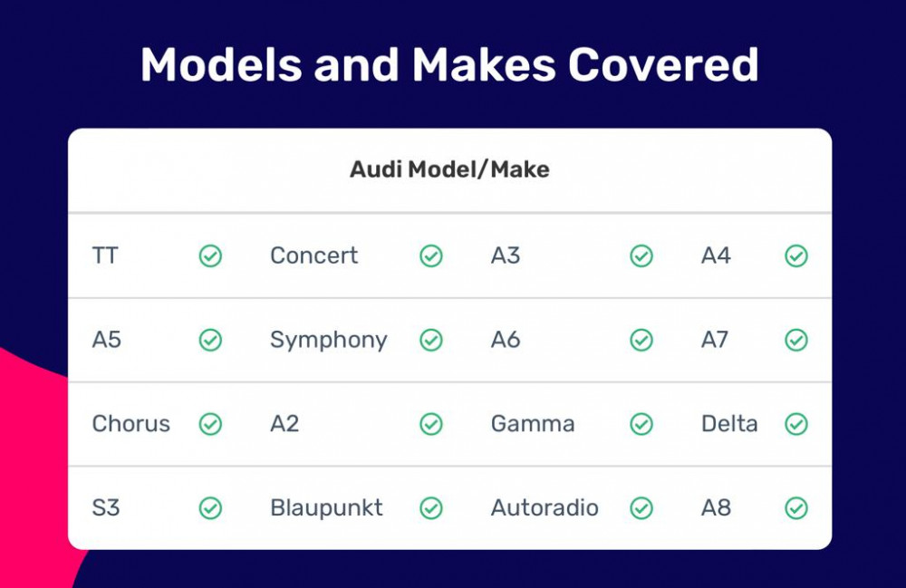
Task: Click the Concert model label
Action: pyautogui.click(x=313, y=255)
